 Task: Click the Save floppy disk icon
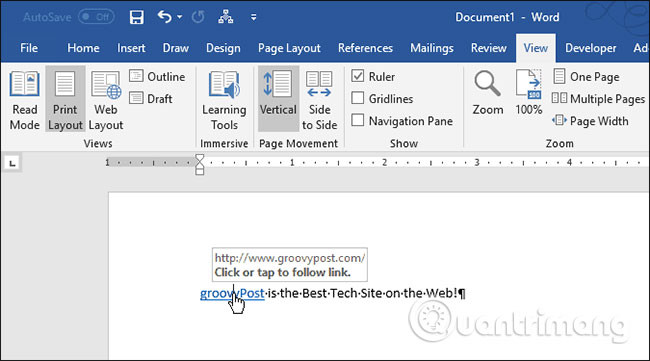pyautogui.click(x=136, y=17)
